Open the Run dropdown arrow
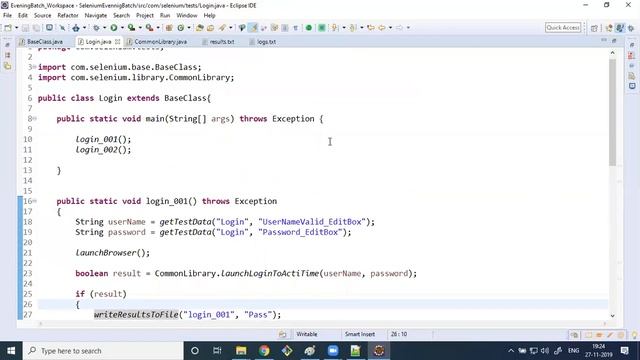Viewport: 640px width, 360px height. [x=122, y=28]
